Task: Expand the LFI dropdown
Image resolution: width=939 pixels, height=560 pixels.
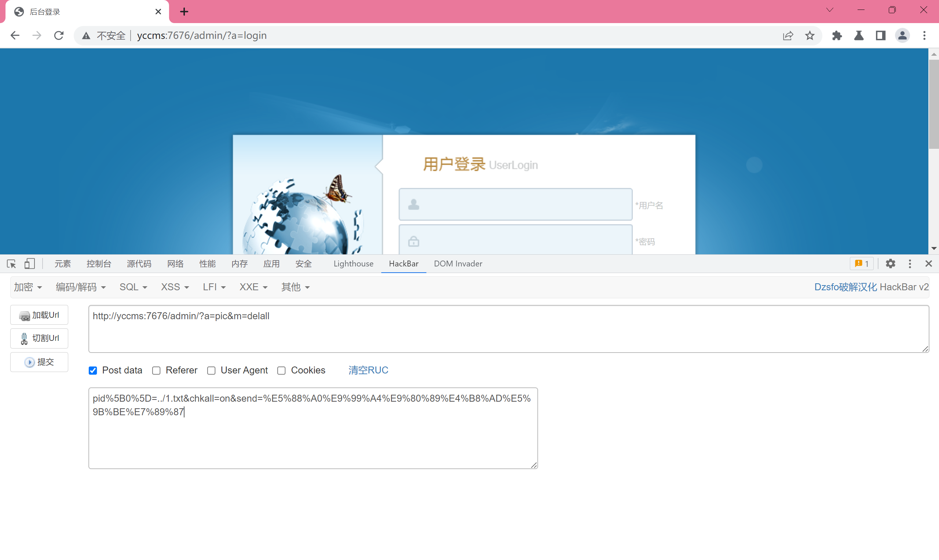Action: click(x=214, y=287)
